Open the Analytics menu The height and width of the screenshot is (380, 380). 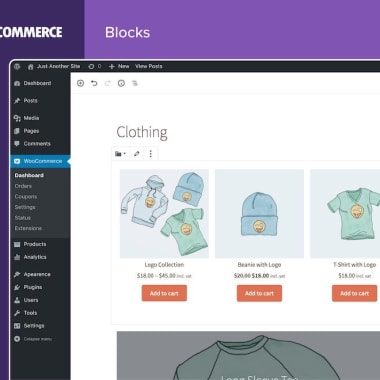click(x=30, y=257)
